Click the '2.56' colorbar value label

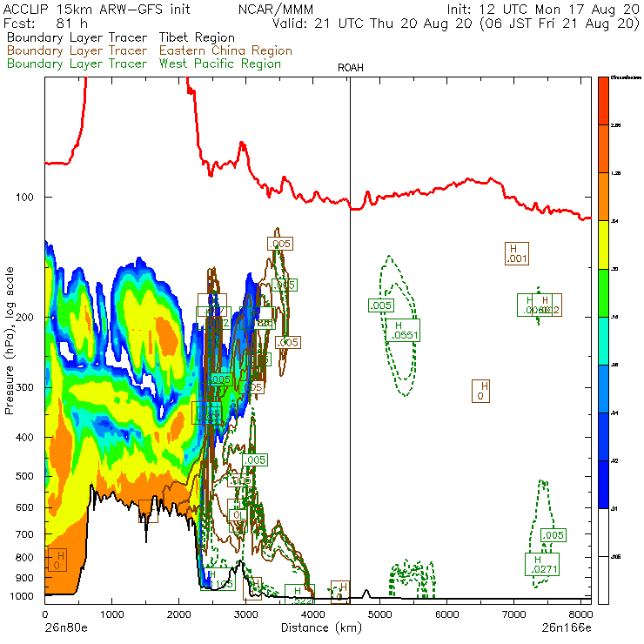pos(615,125)
